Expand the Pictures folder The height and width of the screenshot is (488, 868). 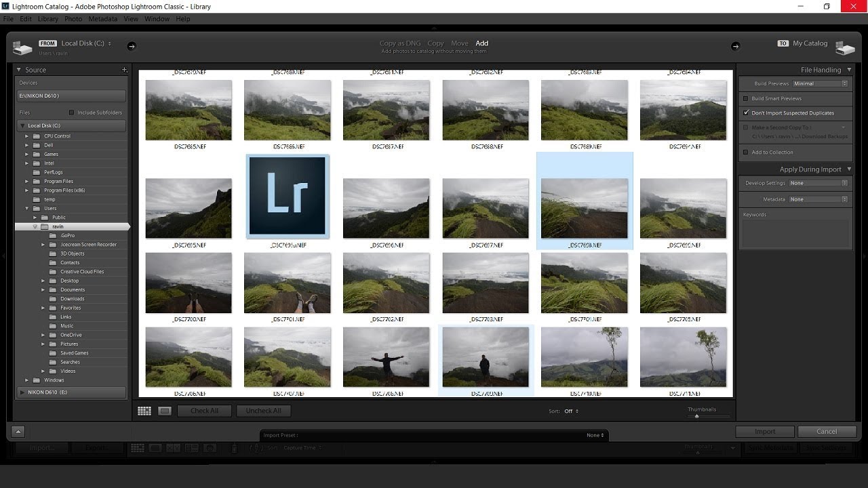point(43,344)
